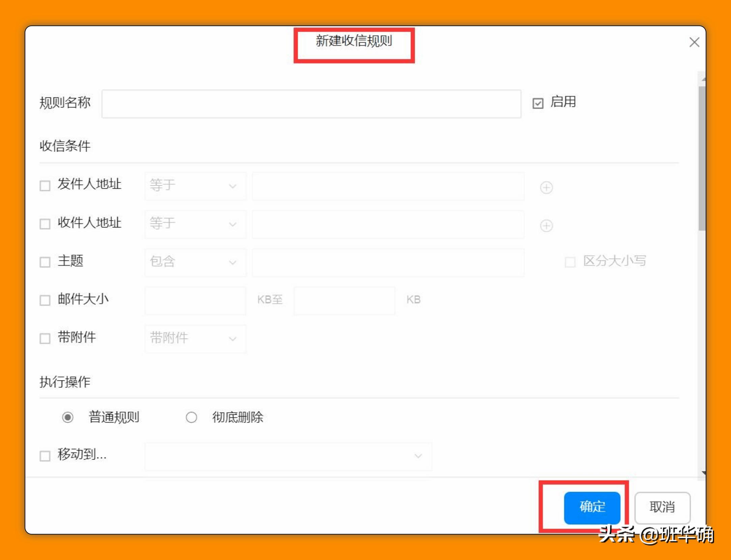Open the recipient address 等于 dropdown
This screenshot has width=731, height=560.
196,224
